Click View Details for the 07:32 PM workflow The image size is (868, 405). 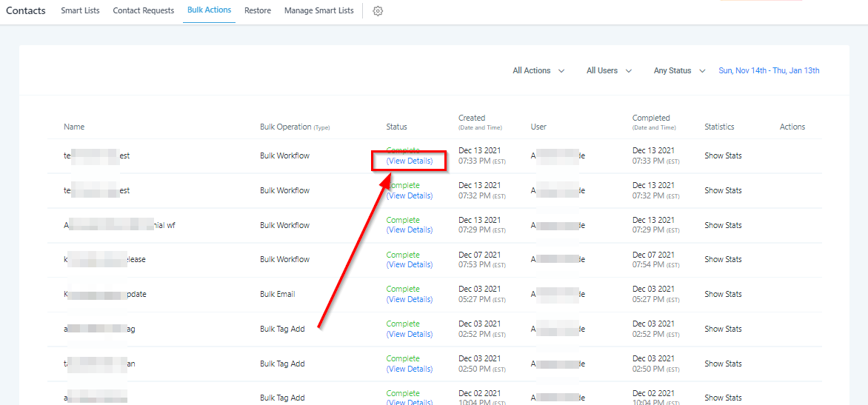(x=410, y=195)
